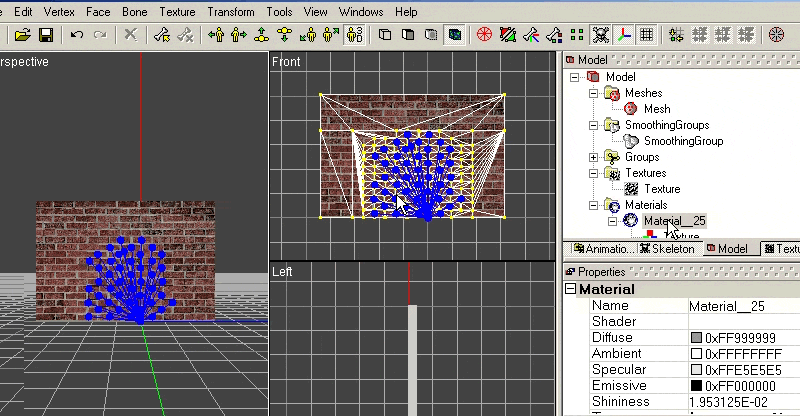Image resolution: width=800 pixels, height=416 pixels.
Task: Select Material__25 in the model tree
Action: pos(674,221)
